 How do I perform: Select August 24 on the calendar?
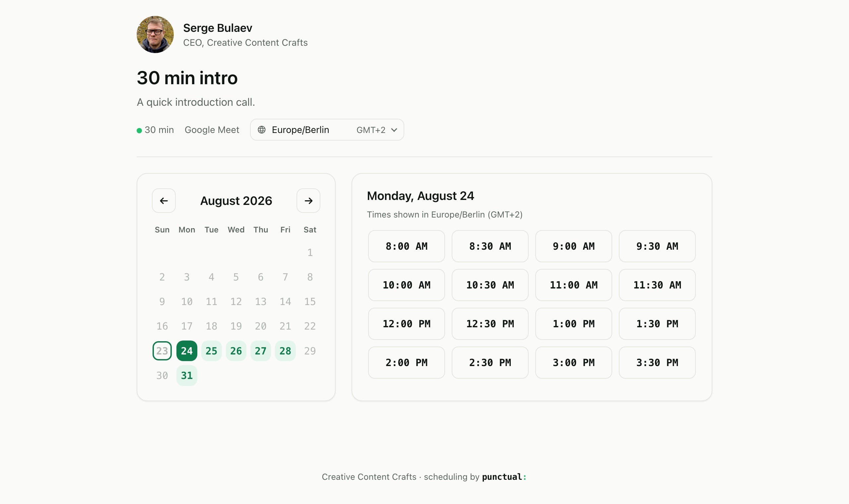click(x=187, y=351)
